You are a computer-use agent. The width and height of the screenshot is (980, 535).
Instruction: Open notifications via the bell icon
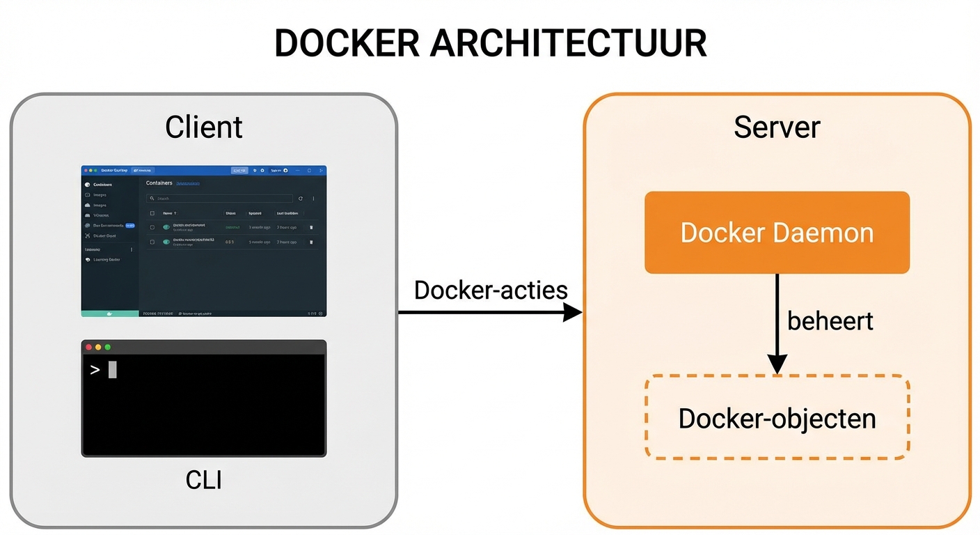255,171
